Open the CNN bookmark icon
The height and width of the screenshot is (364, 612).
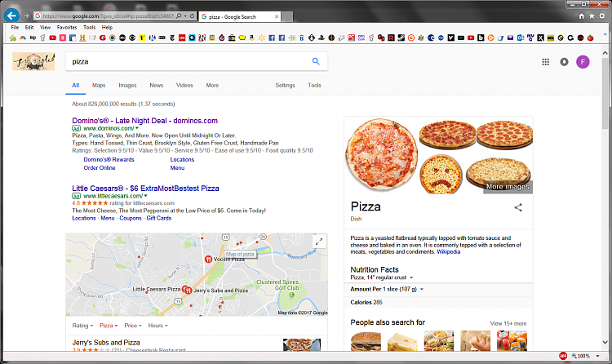182,38
